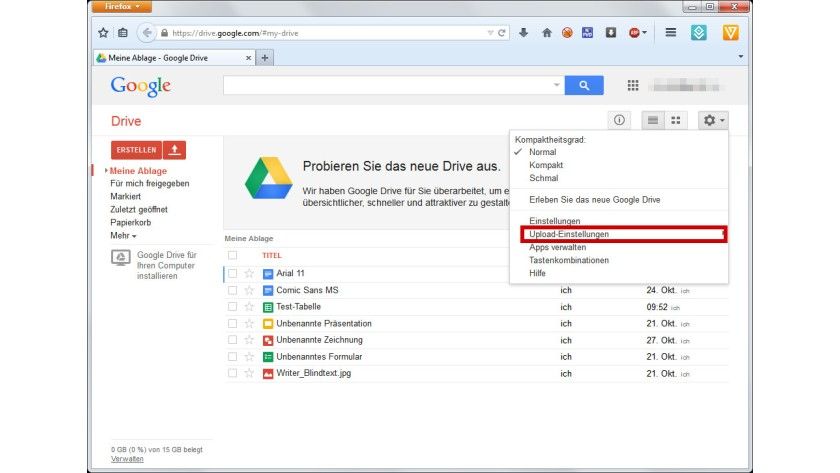Click the bookmark star icon in Firefox toolbar
The width and height of the screenshot is (840, 473).
pos(103,33)
